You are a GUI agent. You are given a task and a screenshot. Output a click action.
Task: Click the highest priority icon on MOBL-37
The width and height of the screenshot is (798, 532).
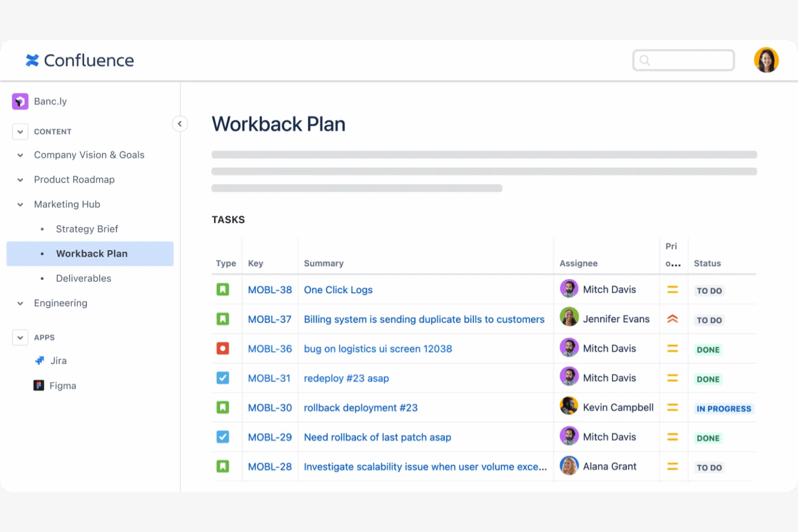point(673,319)
